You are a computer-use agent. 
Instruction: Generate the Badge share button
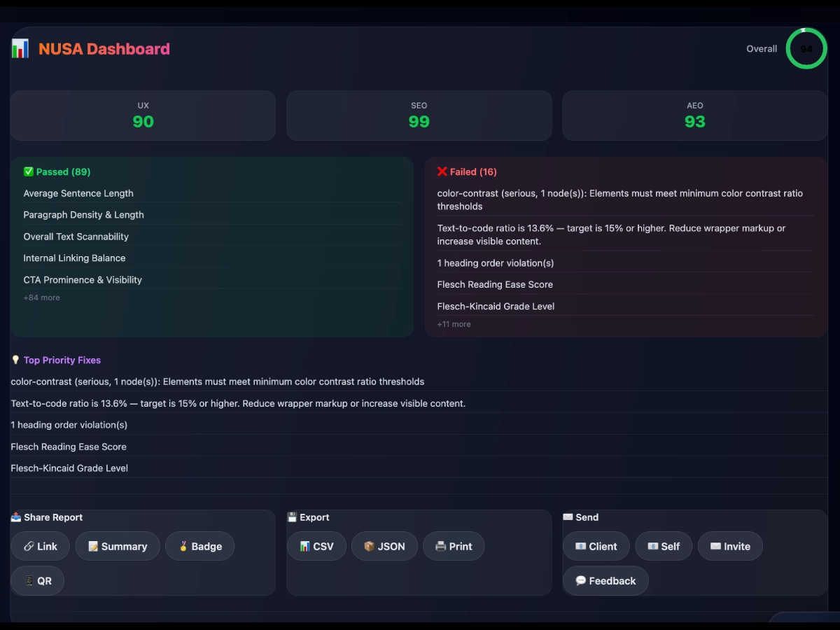[200, 547]
